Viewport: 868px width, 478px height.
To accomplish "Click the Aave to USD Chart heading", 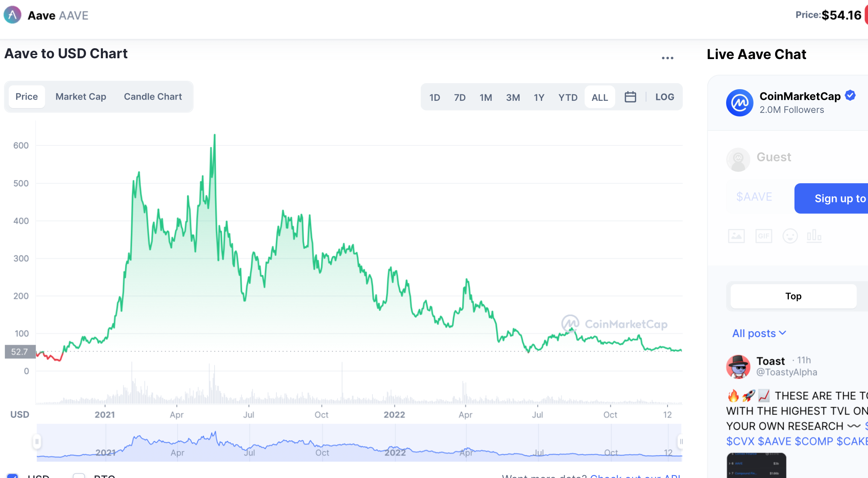I will pyautogui.click(x=66, y=53).
